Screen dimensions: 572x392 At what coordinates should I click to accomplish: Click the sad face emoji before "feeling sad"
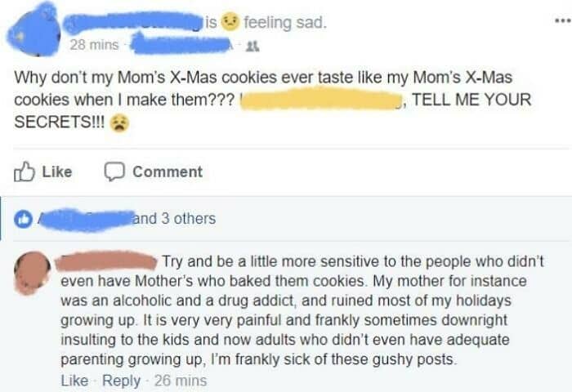230,22
